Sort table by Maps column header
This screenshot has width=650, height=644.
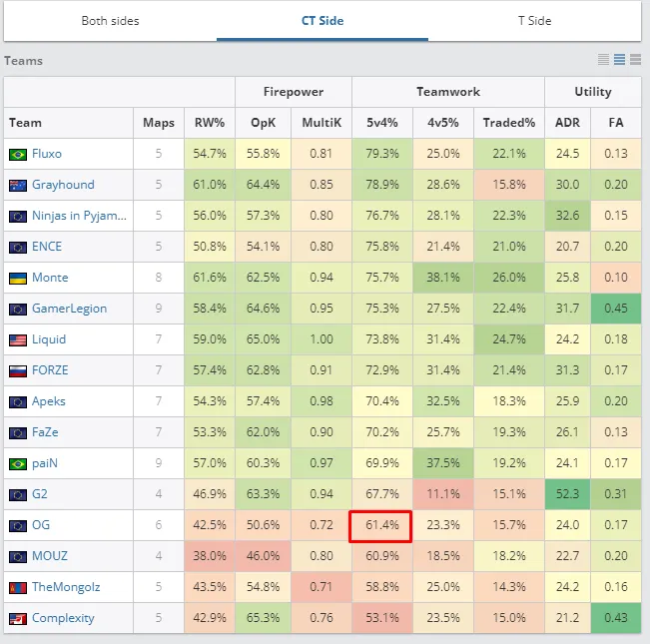[x=159, y=123]
